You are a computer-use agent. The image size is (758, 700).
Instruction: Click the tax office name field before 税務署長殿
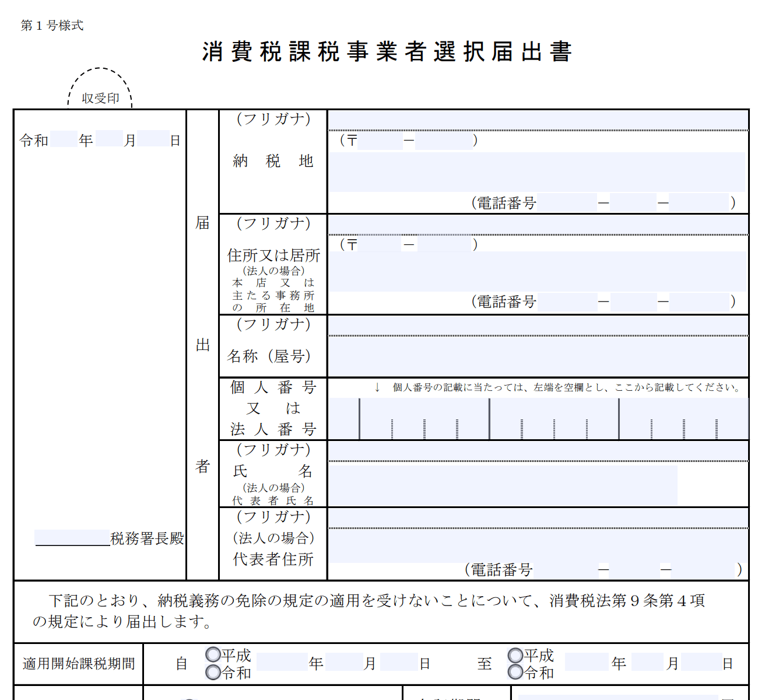73,537
